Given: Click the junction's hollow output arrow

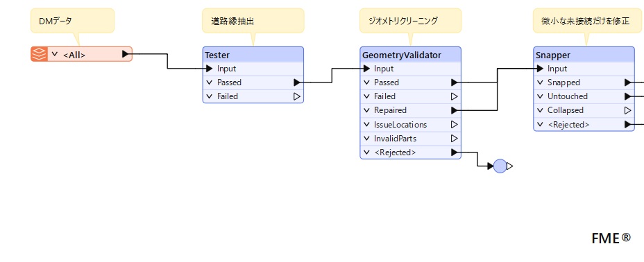Looking at the screenshot, I should pyautogui.click(x=509, y=166).
